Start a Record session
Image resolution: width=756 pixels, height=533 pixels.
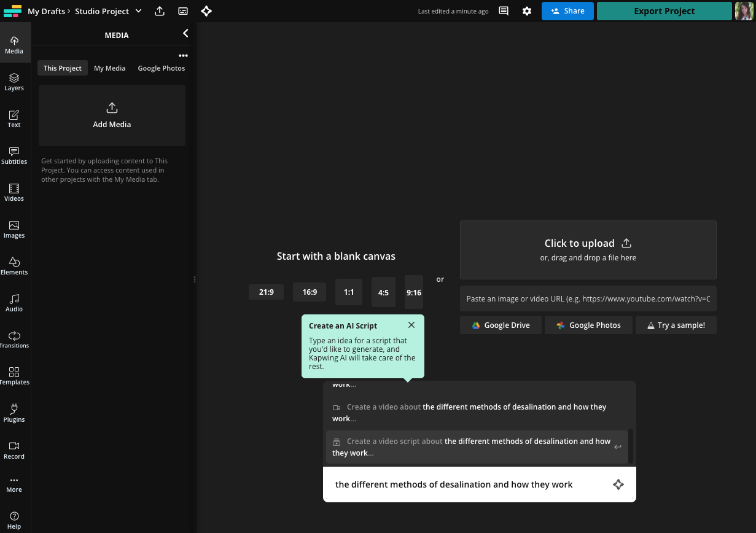(x=14, y=451)
